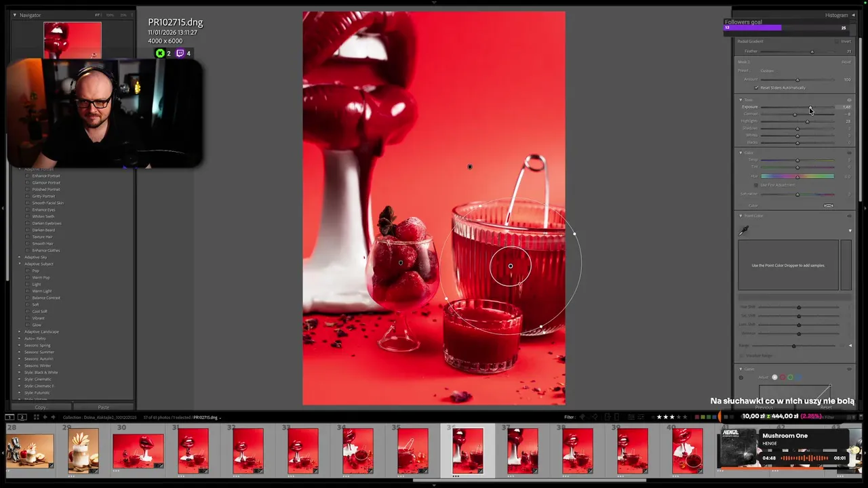Select second window button 2
Screen dimensions: 868x488
click(22, 417)
